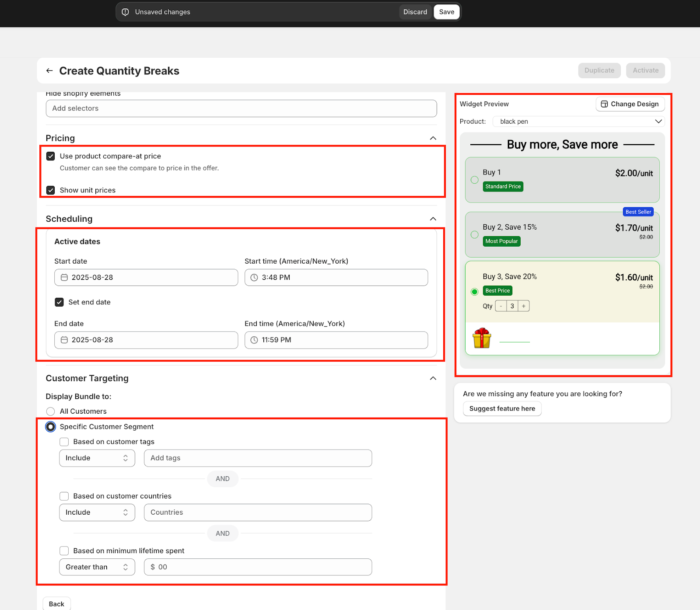Click the clock icon in Start time field
Viewport: 700px width, 610px height.
coord(254,278)
